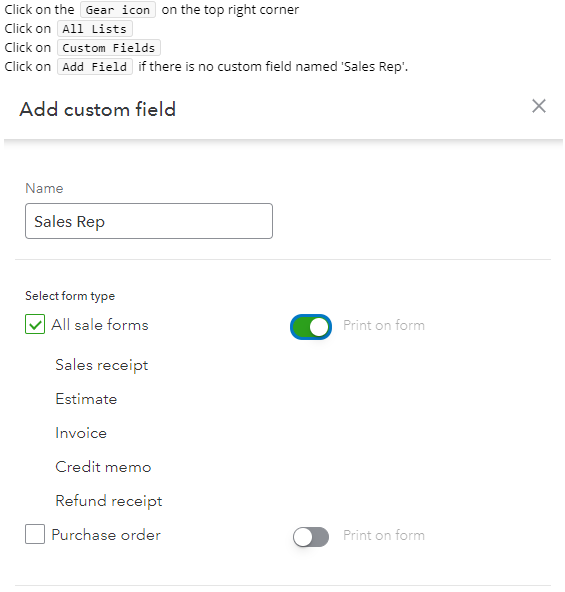Click the 'All Lists' code label
565x592 pixels.
tap(94, 29)
